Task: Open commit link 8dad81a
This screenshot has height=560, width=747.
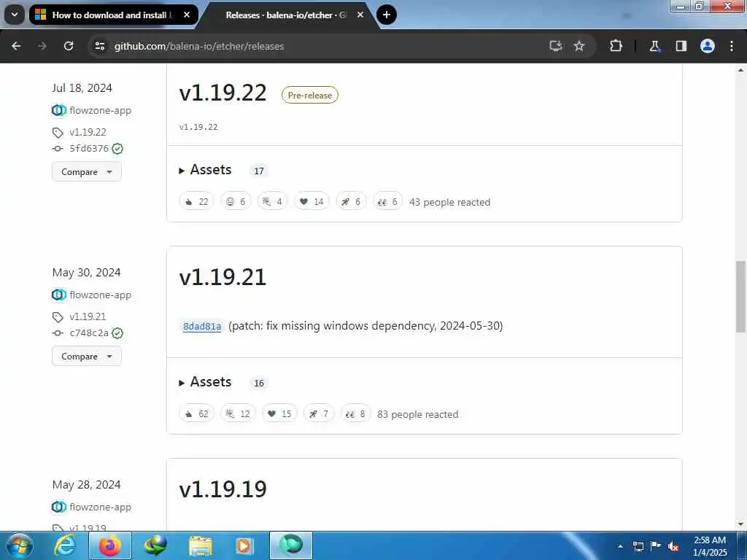Action: point(202,326)
